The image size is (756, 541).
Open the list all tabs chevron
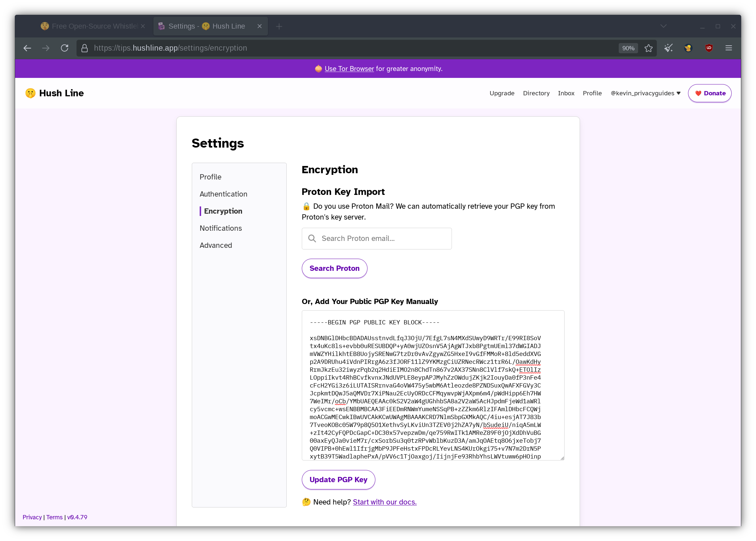(x=663, y=26)
